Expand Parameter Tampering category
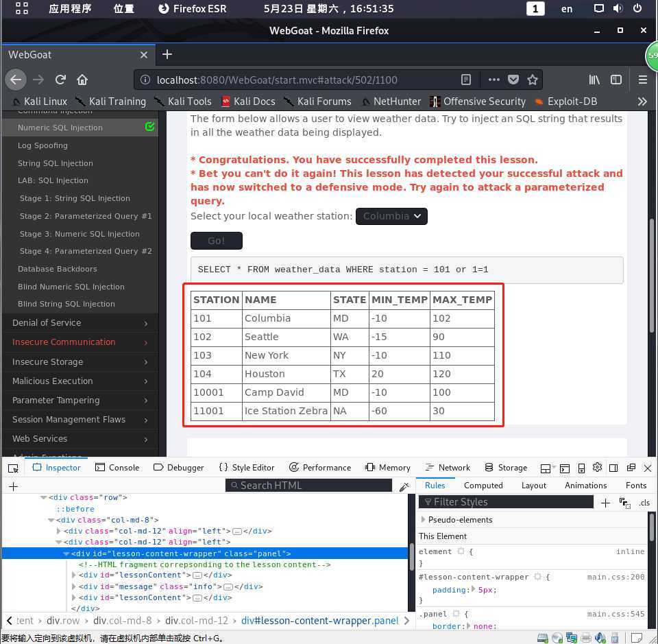Viewport: 658px width, 644px height. click(x=80, y=401)
